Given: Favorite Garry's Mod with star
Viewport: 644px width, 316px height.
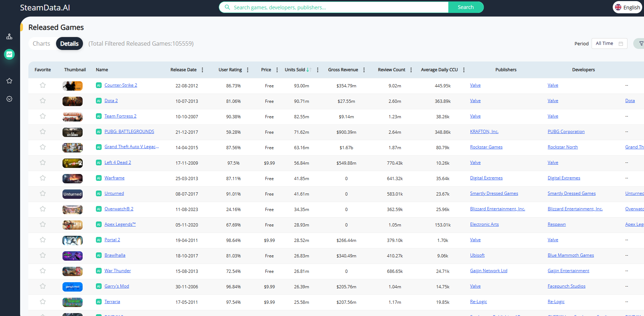Looking at the screenshot, I should (x=43, y=286).
